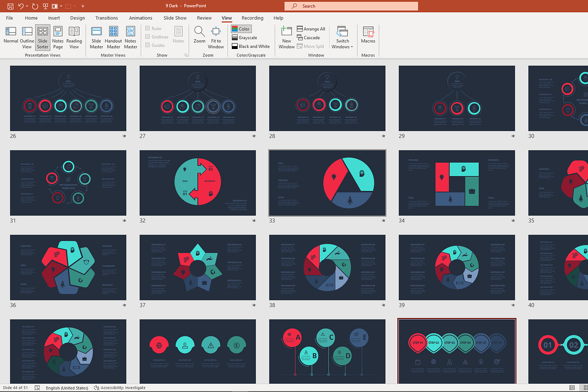Click animation star under slide 37
Image resolution: width=588 pixels, height=392 pixels.
(x=253, y=305)
